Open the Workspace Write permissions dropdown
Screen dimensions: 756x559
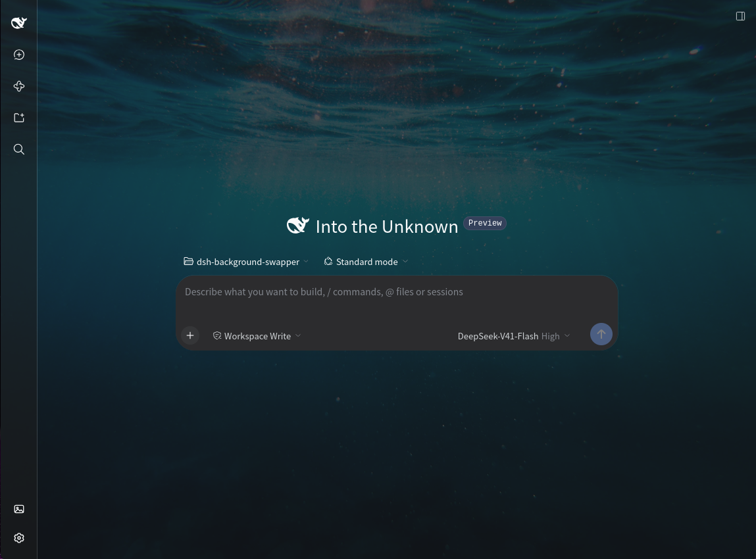pyautogui.click(x=257, y=336)
